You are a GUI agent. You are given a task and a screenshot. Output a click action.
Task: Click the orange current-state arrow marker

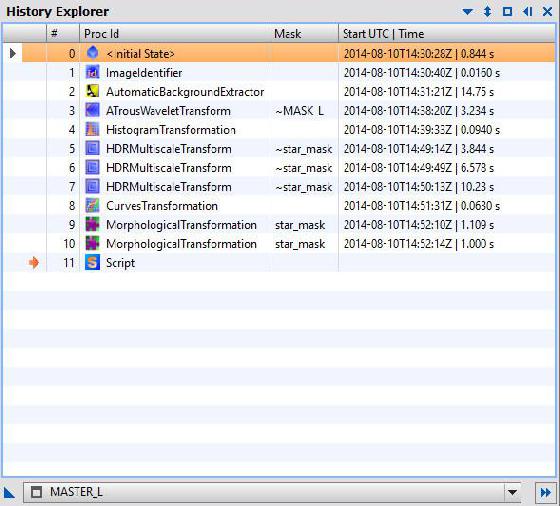(x=34, y=263)
